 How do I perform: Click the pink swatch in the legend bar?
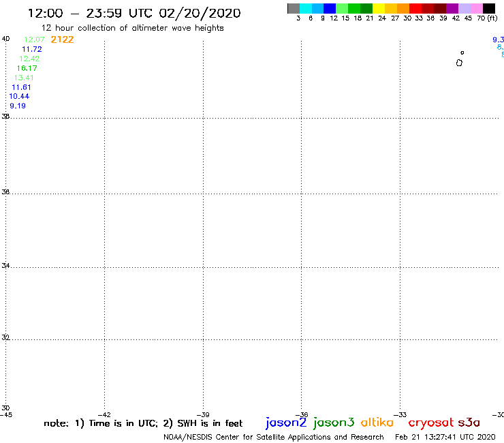(477, 8)
